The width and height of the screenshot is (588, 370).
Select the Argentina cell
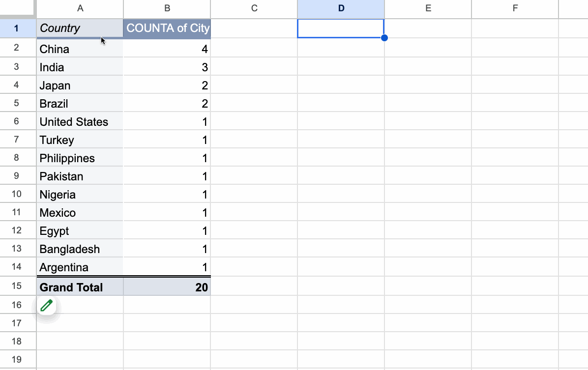80,266
